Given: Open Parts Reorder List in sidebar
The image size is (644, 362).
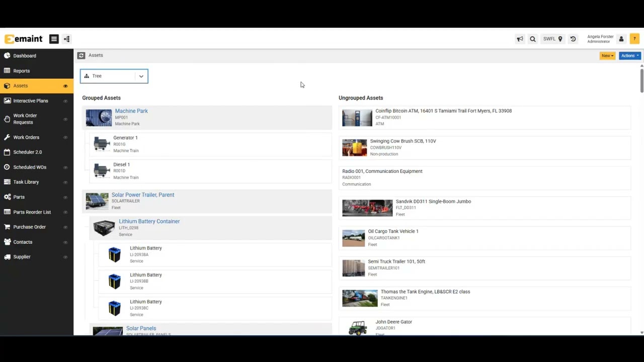Looking at the screenshot, I should point(37,212).
